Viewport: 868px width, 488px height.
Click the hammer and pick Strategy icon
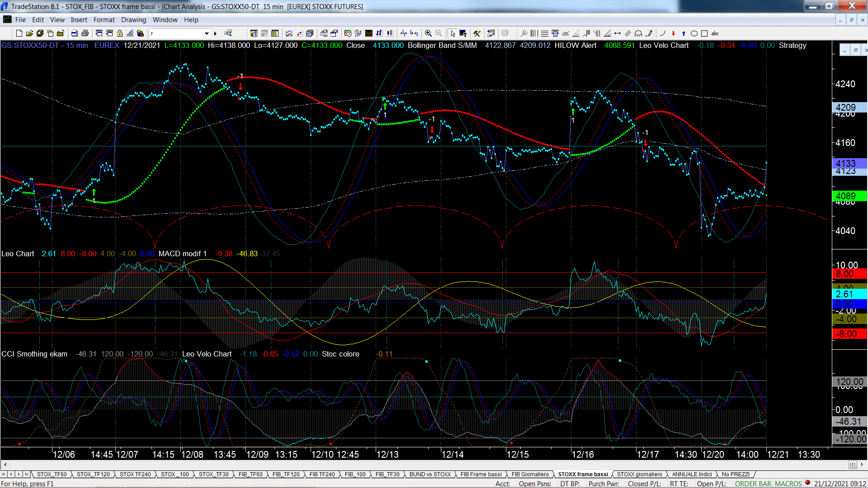(476, 33)
